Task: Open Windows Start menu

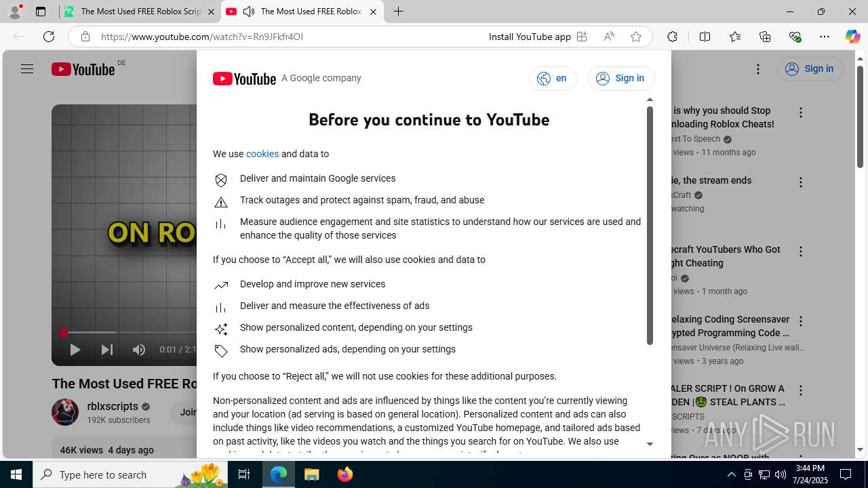Action: pos(16,474)
